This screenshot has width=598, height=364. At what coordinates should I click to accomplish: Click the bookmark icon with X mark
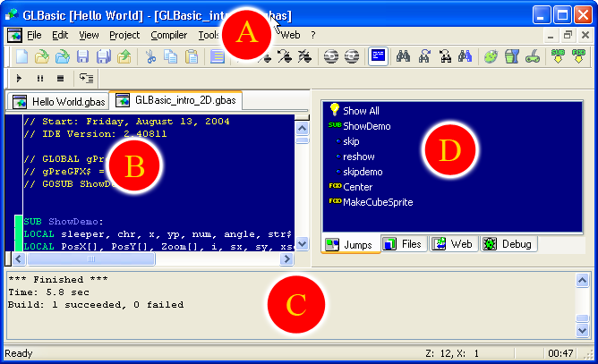[304, 57]
